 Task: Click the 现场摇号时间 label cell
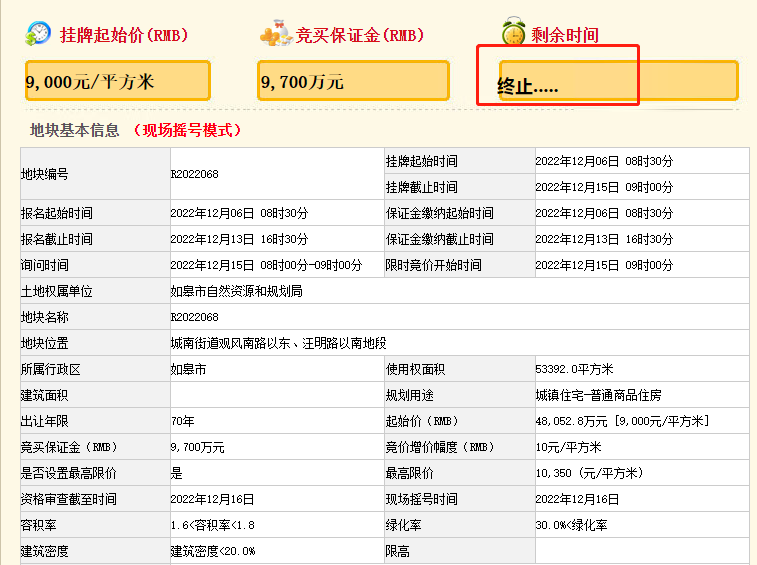460,500
